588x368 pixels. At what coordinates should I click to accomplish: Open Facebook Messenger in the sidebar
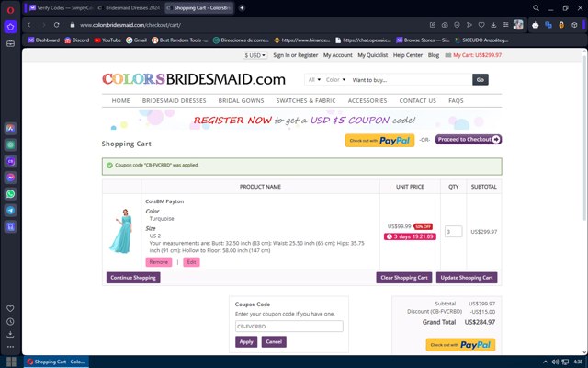[x=10, y=178]
